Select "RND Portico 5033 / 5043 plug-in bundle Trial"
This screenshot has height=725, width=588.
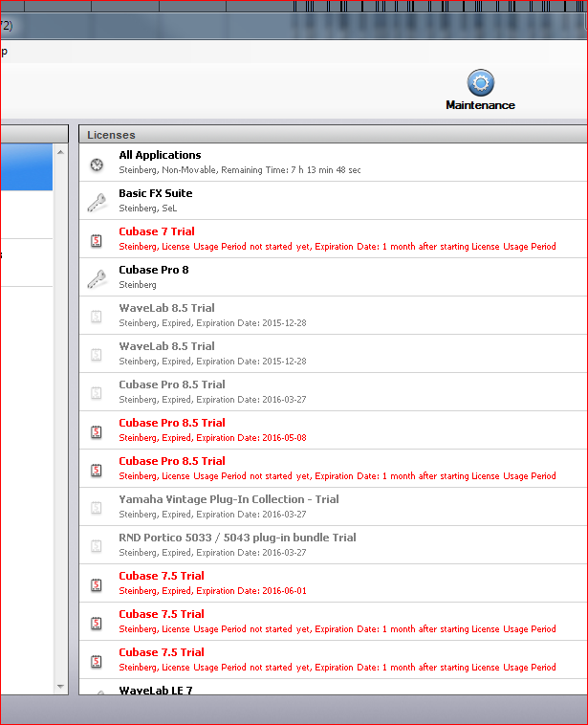(238, 538)
